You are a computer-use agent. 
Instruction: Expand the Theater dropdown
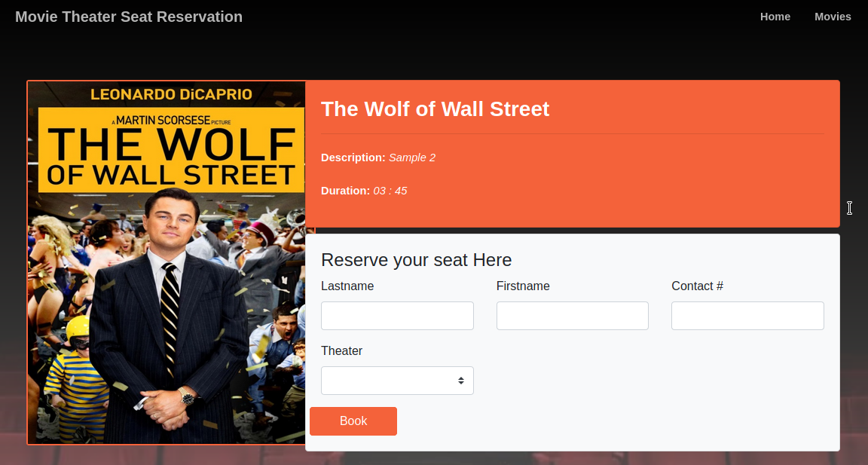pos(398,381)
